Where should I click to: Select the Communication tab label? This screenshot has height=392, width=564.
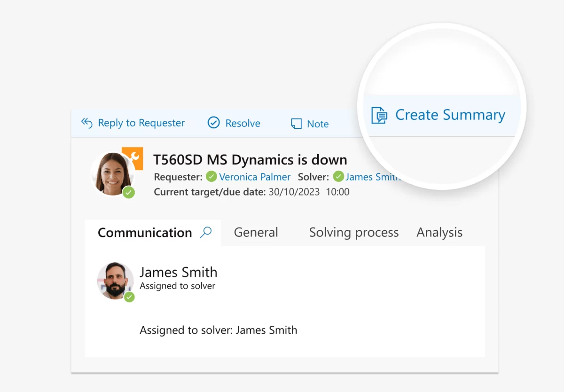point(145,233)
